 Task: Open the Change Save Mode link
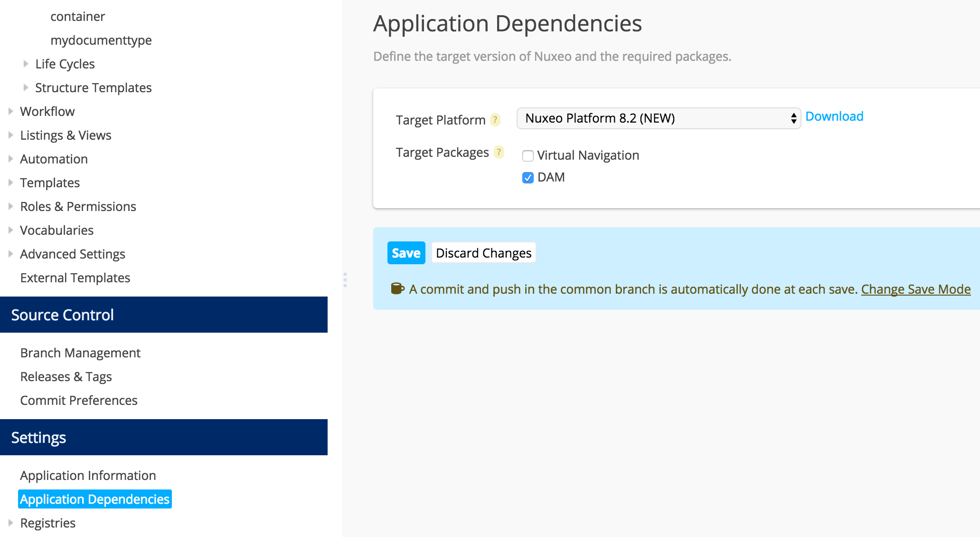click(x=916, y=289)
